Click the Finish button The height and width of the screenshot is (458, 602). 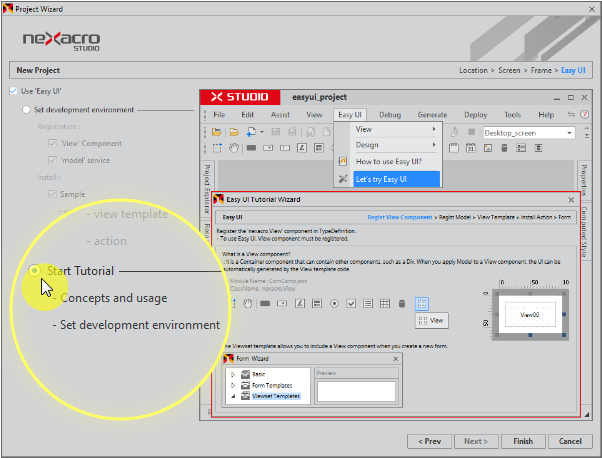(523, 441)
